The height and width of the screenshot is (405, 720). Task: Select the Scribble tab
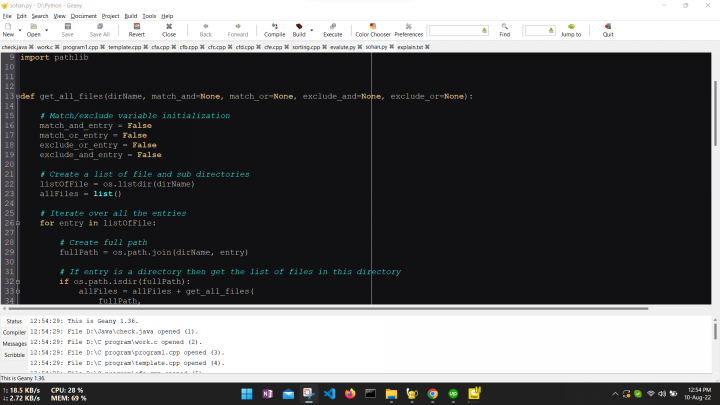[x=14, y=355]
